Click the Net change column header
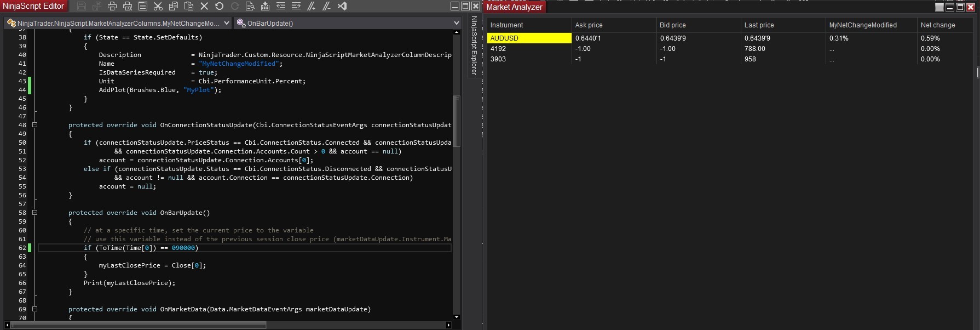 point(946,25)
